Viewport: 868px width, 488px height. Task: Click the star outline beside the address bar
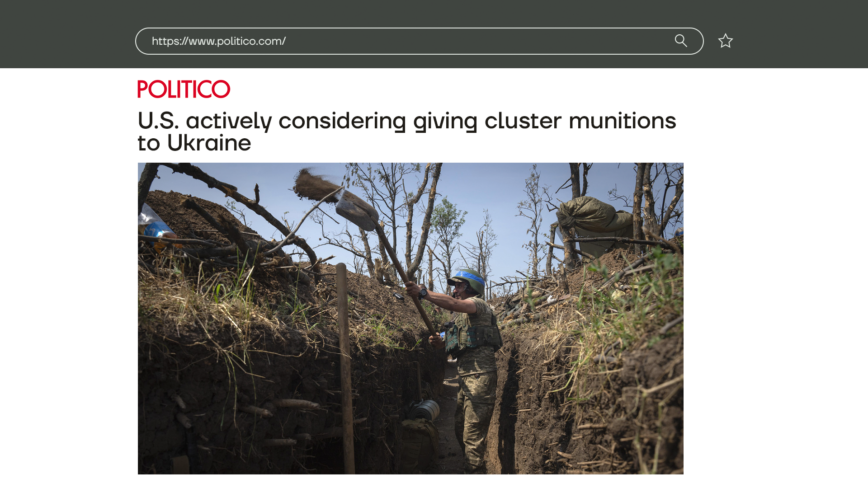(726, 41)
